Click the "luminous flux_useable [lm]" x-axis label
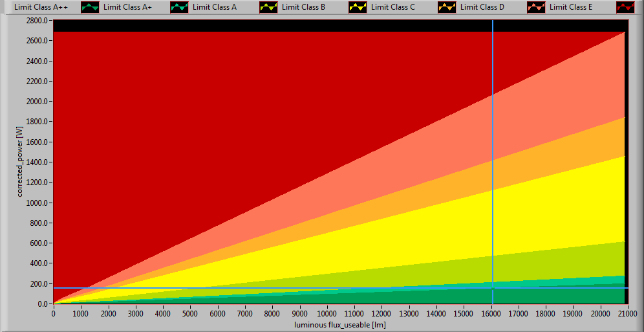This screenshot has height=332, width=644. tap(339, 324)
